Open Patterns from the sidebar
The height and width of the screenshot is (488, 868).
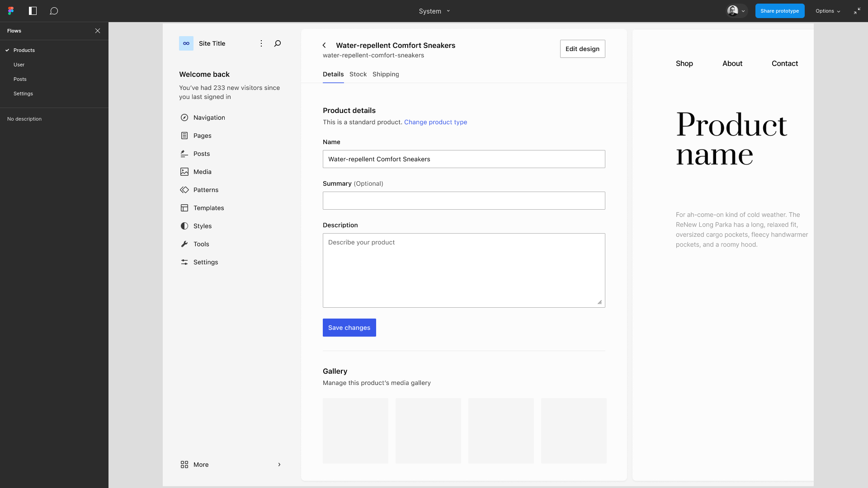pyautogui.click(x=206, y=190)
